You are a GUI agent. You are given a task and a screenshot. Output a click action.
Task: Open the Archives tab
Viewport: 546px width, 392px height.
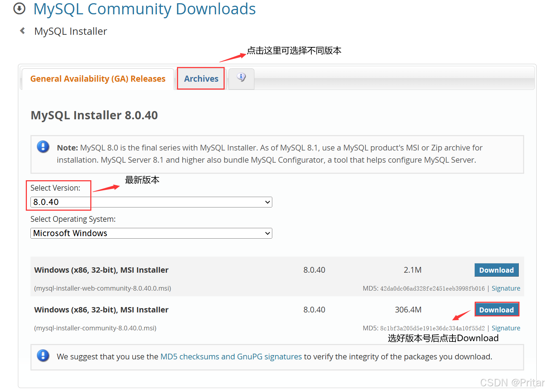pos(201,79)
